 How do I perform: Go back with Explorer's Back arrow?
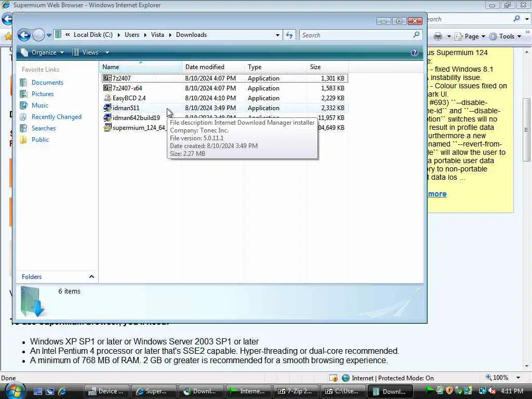(x=24, y=35)
